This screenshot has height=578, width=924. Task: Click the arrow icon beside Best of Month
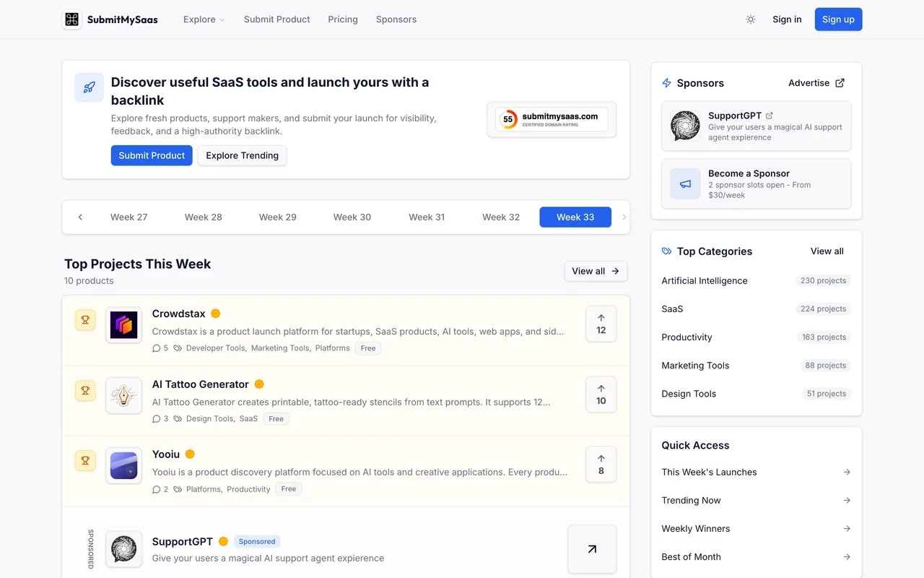tap(847, 557)
